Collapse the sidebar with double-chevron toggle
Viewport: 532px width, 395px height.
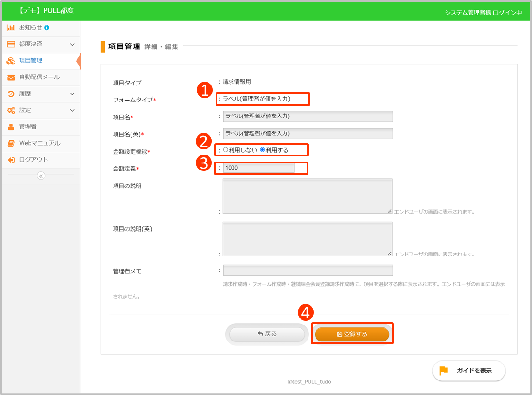(41, 176)
